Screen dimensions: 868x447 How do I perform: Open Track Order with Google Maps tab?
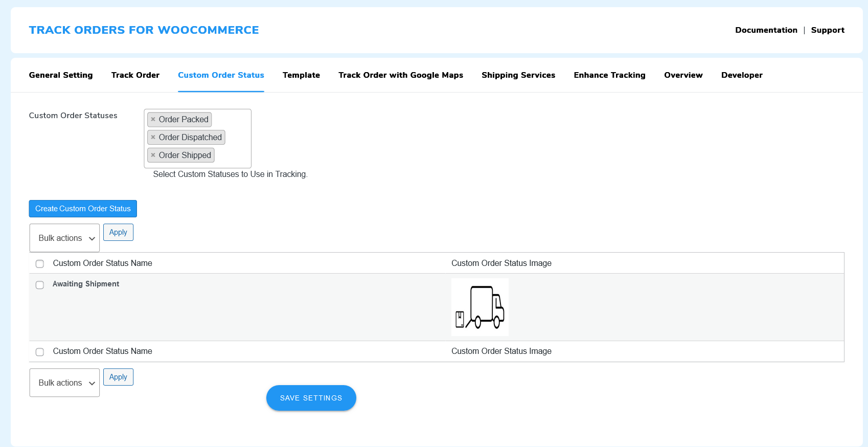(401, 75)
